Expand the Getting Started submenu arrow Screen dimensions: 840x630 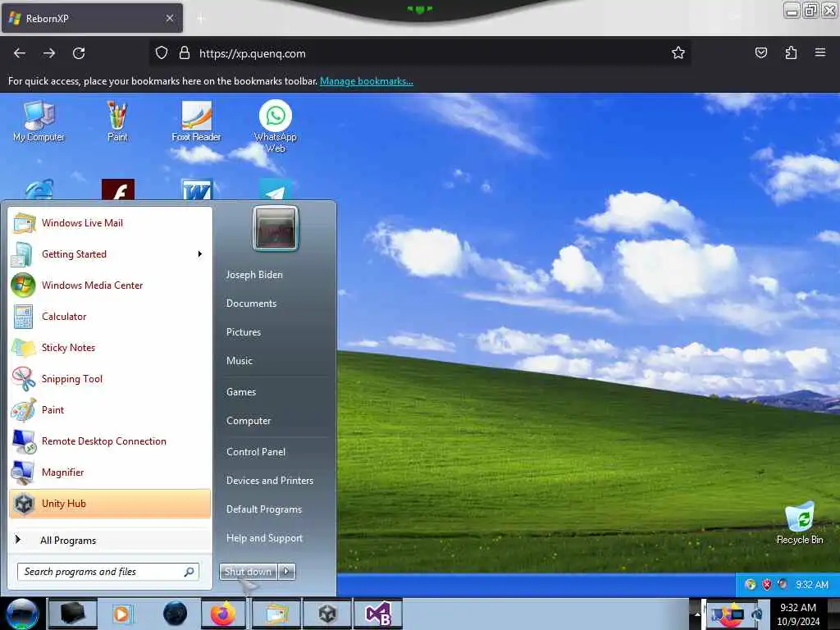200,254
